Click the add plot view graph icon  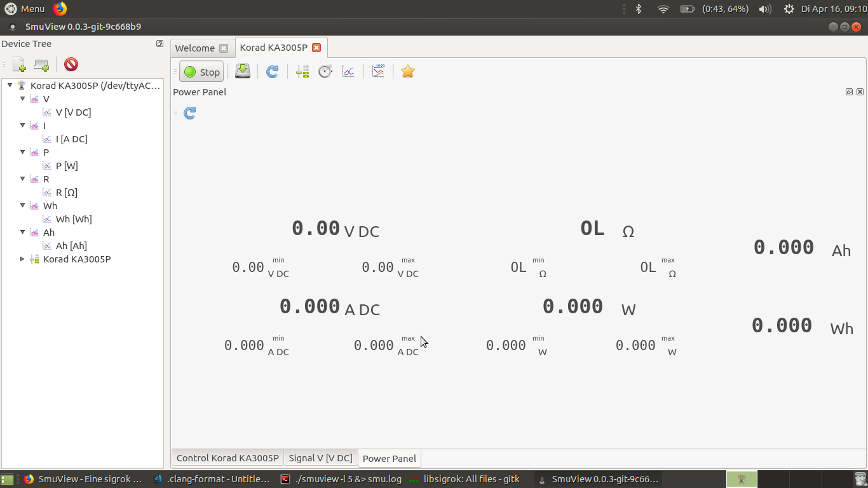tap(348, 72)
